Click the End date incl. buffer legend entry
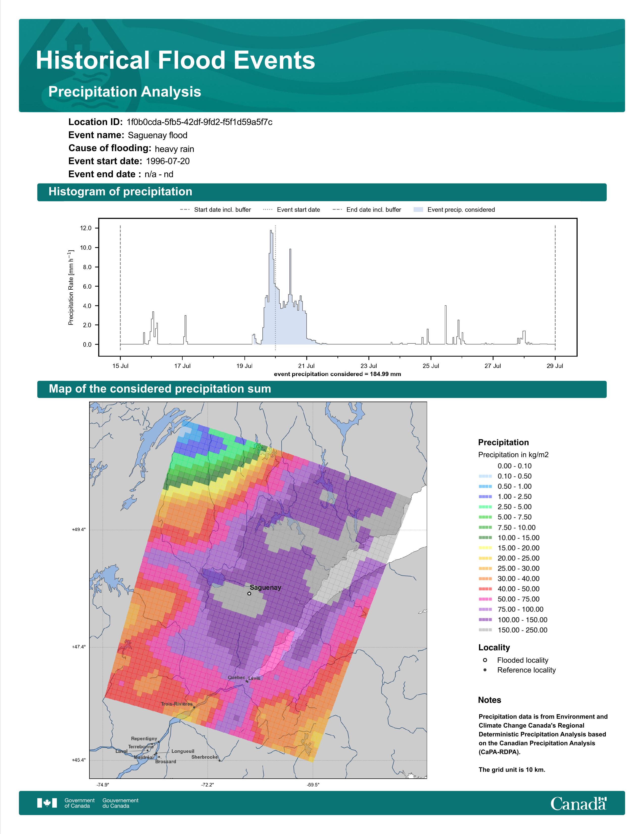Image resolution: width=644 pixels, height=834 pixels. point(367,210)
